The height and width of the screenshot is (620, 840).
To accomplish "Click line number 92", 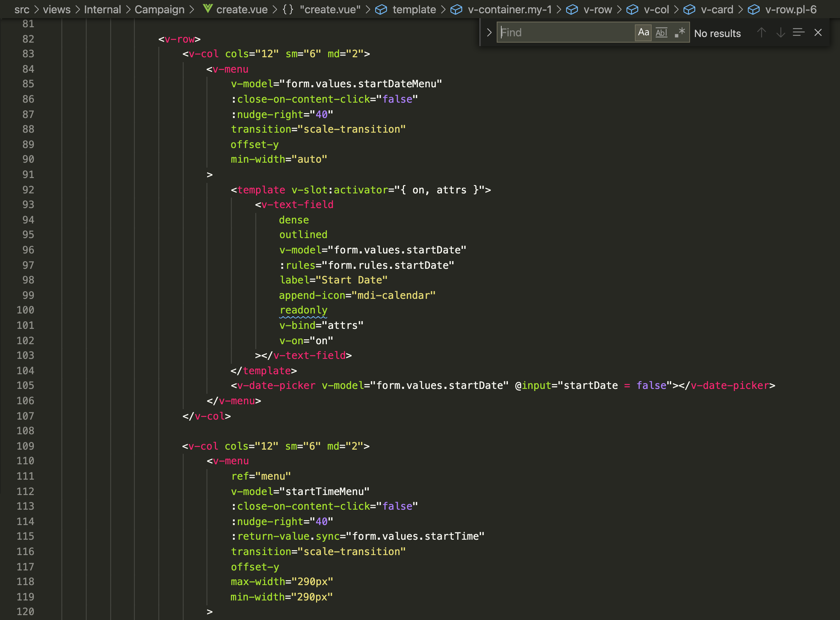I will click(28, 190).
